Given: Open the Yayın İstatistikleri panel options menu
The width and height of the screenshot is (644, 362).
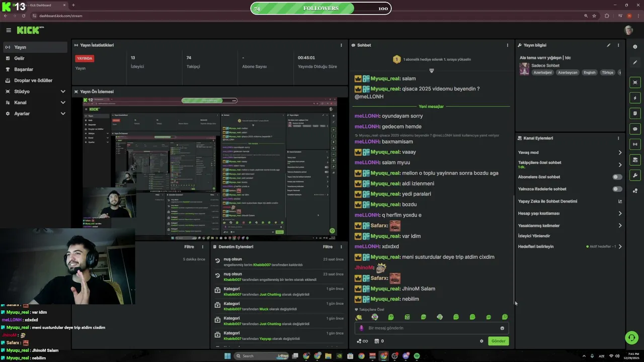Looking at the screenshot, I should click(x=341, y=45).
